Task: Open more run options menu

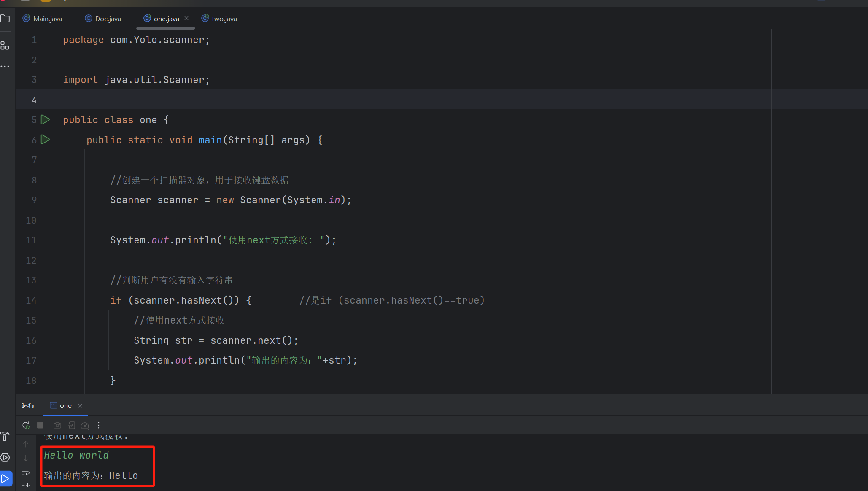Action: [99, 425]
